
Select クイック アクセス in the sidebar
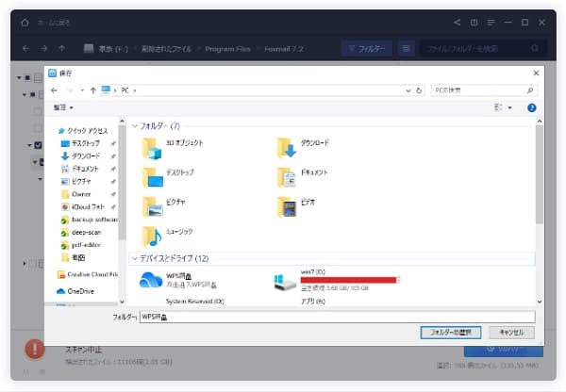click(x=83, y=131)
